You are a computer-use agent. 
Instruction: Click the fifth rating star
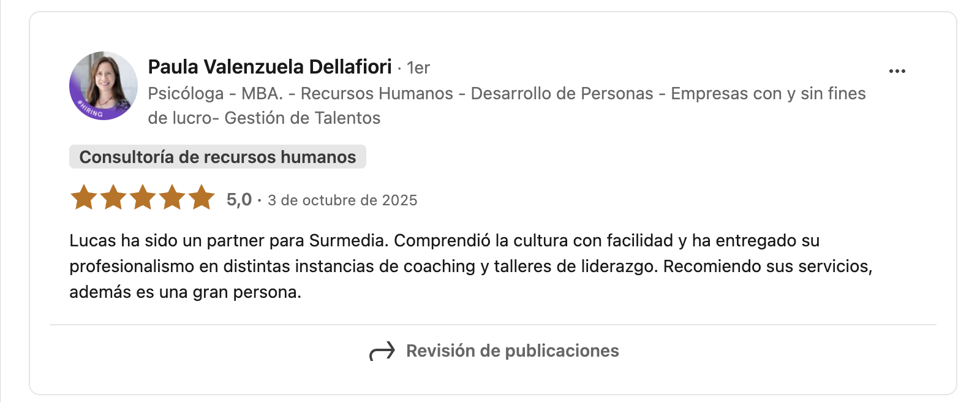(x=202, y=198)
